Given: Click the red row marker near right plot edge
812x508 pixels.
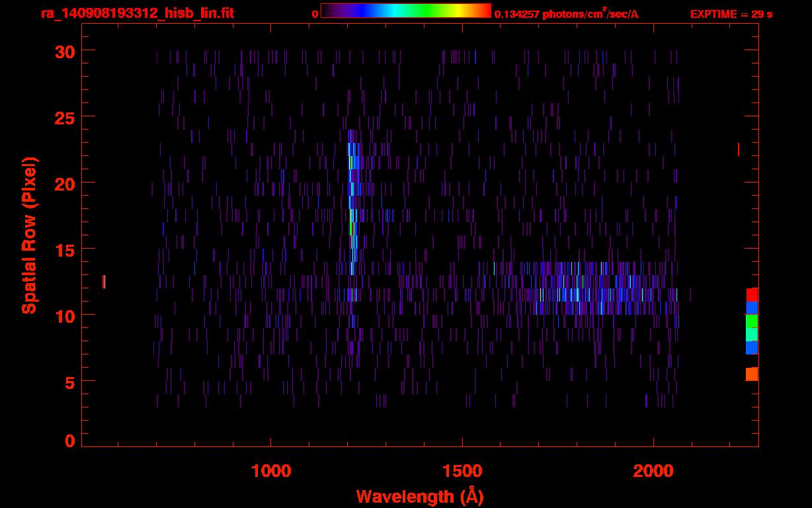Looking at the screenshot, I should 738,149.
